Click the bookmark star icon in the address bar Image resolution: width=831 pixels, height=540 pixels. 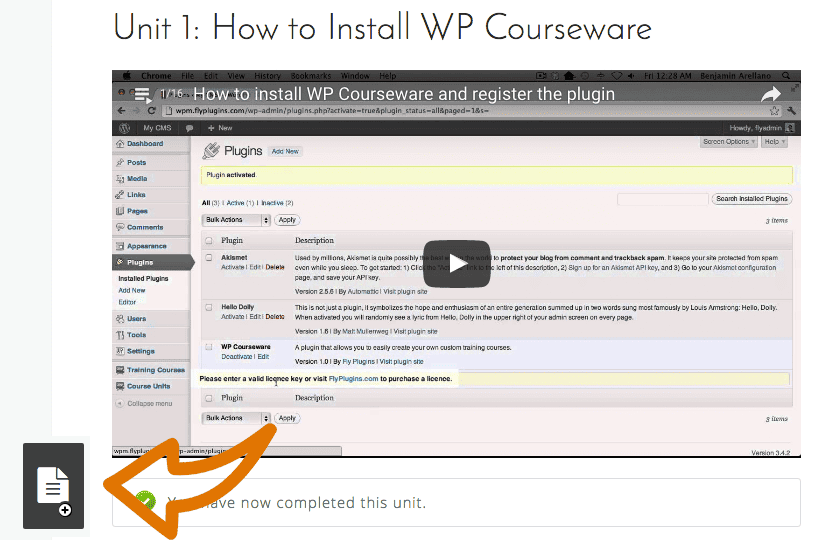point(774,111)
